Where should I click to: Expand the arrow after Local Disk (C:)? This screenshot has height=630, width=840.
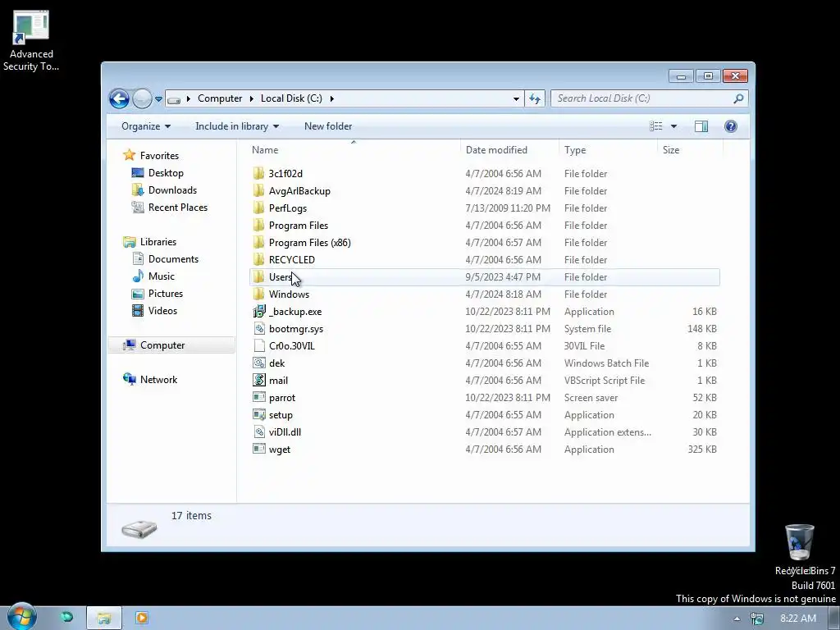coord(332,98)
